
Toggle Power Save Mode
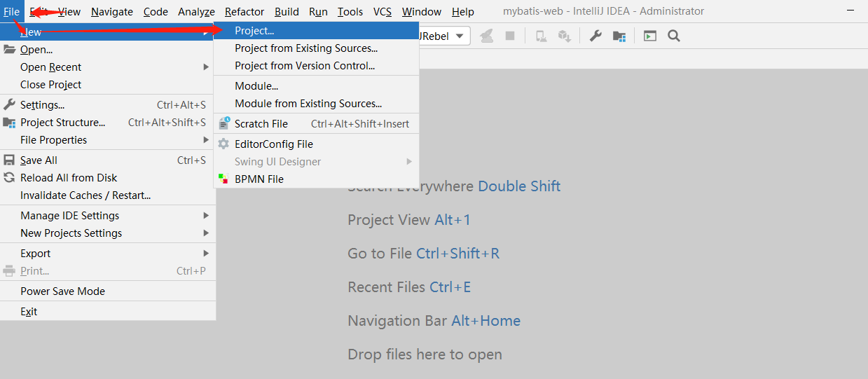pos(108,291)
